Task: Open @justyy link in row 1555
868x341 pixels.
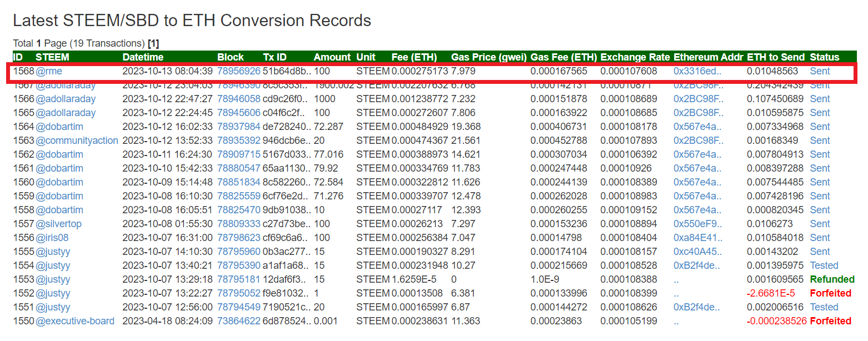Action: tap(53, 252)
